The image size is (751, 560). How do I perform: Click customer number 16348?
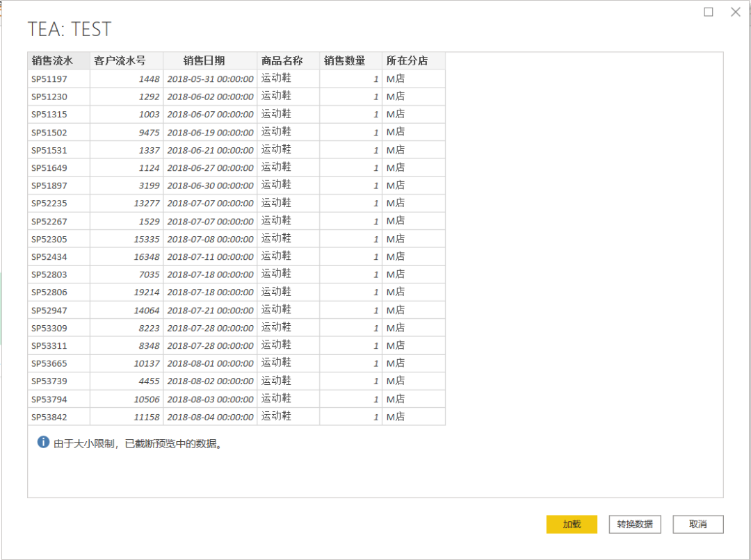[127, 257]
